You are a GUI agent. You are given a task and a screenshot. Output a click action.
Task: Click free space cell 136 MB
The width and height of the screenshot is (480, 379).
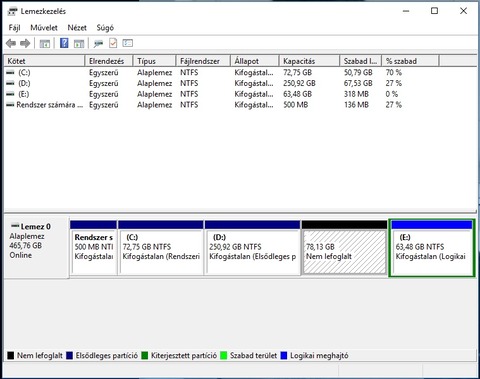[356, 105]
